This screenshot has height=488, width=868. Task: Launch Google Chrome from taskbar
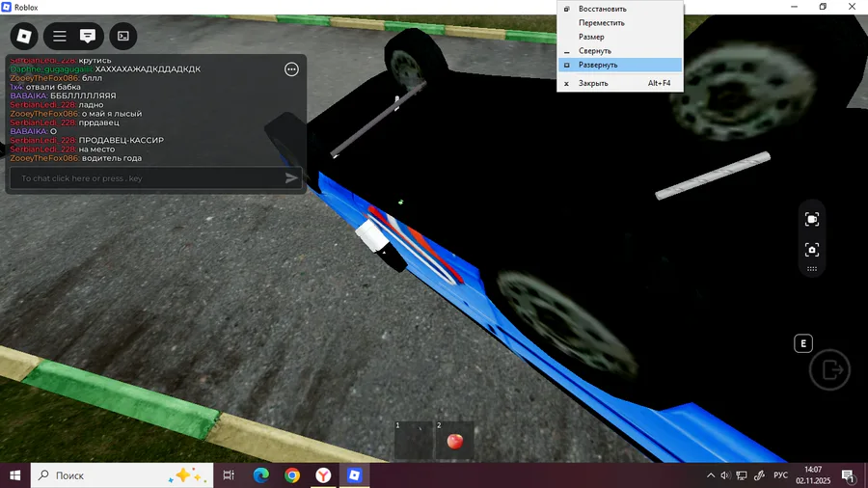[x=291, y=475]
